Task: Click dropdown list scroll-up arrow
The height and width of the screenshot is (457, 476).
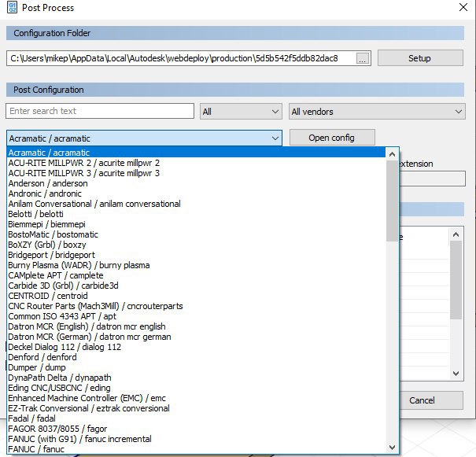Action: (x=392, y=154)
